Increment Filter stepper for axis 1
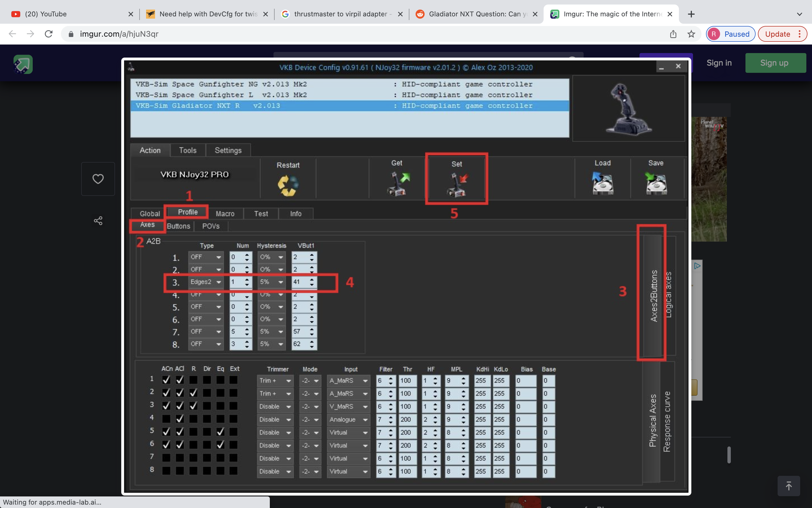 point(390,378)
